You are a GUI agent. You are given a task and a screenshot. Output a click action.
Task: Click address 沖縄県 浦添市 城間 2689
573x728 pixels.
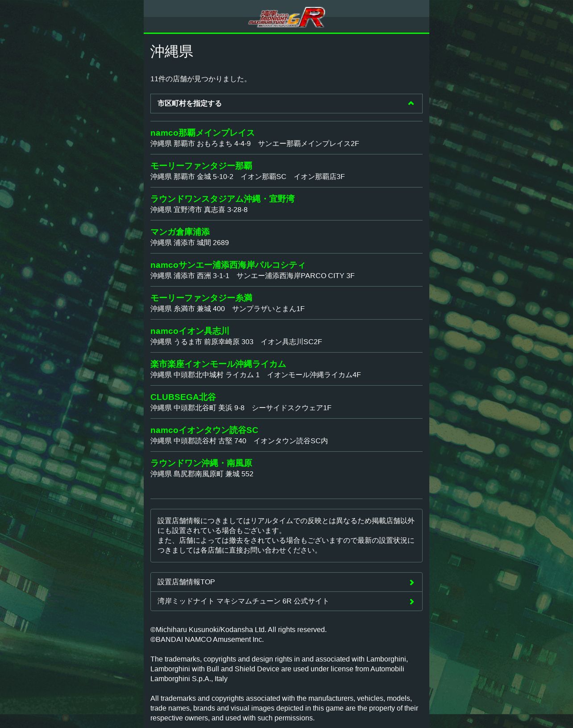click(x=190, y=243)
